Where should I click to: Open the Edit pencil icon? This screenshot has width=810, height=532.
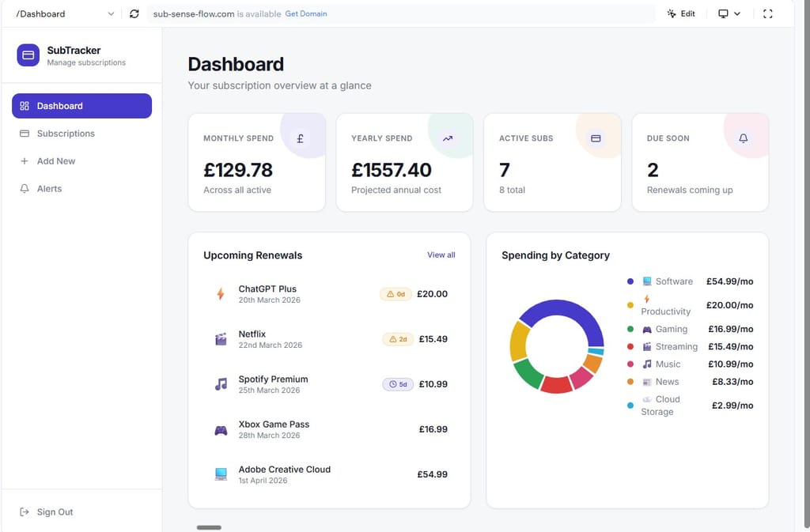[x=681, y=13]
